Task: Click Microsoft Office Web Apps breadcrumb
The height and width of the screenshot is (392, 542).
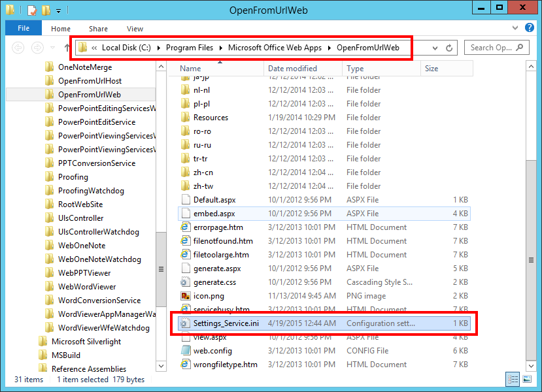Action: (x=275, y=48)
